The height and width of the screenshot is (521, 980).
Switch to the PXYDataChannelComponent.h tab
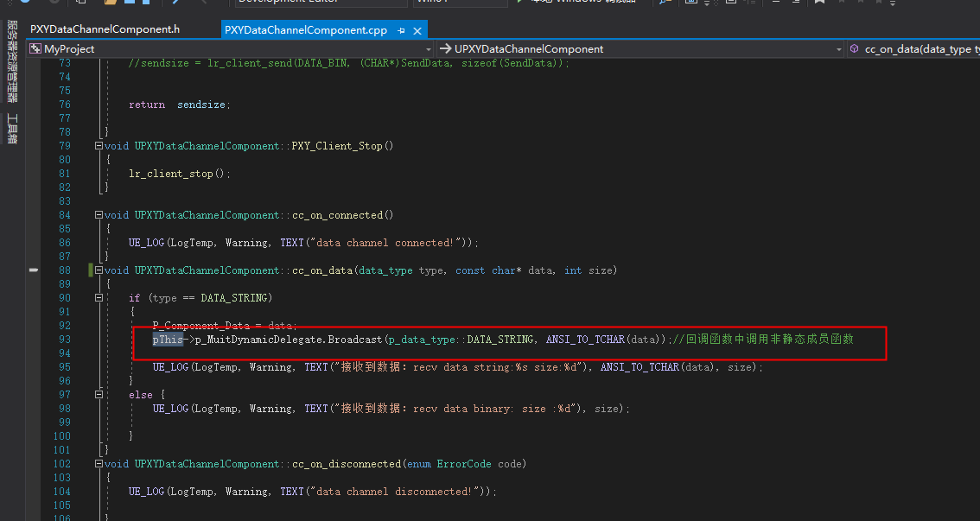[x=105, y=29]
